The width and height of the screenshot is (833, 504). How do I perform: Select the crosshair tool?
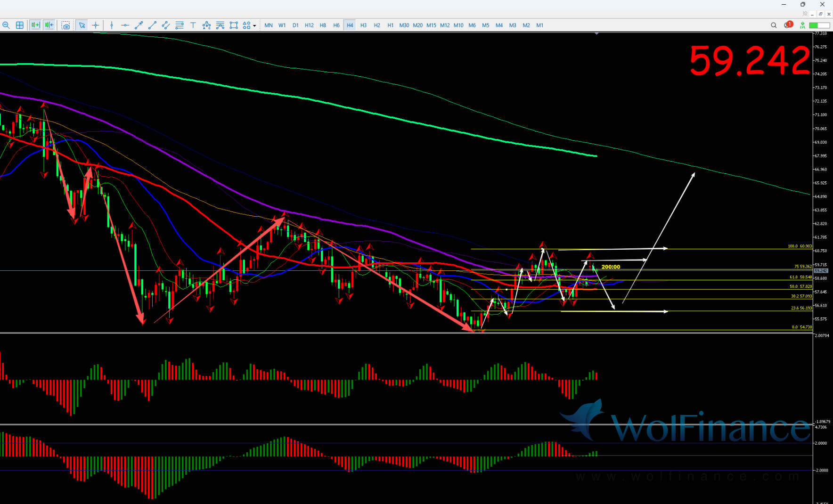pyautogui.click(x=96, y=25)
